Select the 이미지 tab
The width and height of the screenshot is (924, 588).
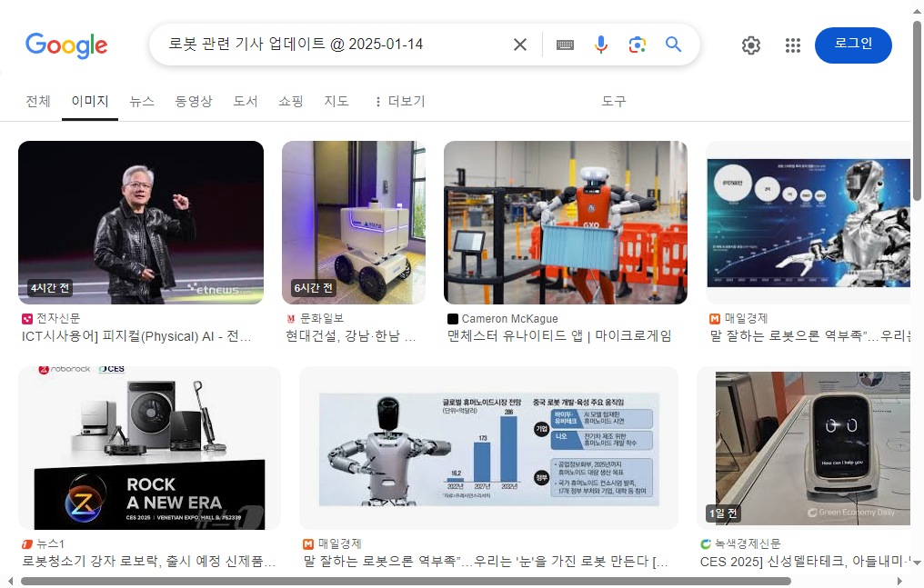click(89, 101)
